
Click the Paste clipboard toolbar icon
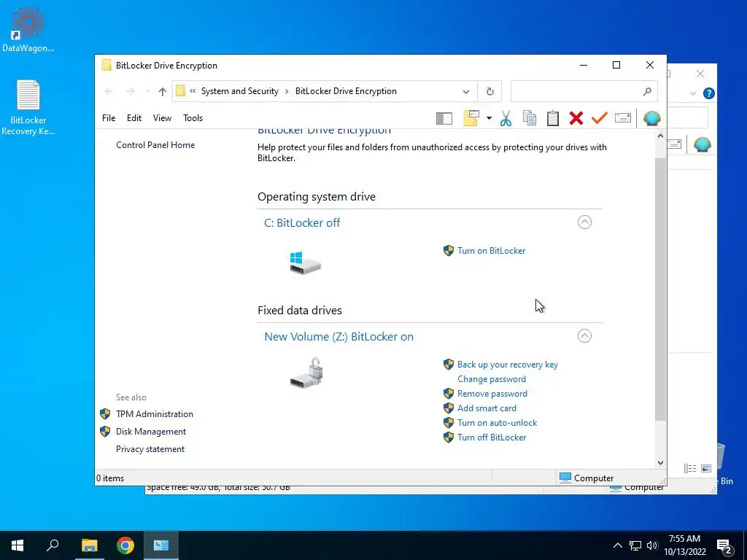click(553, 118)
